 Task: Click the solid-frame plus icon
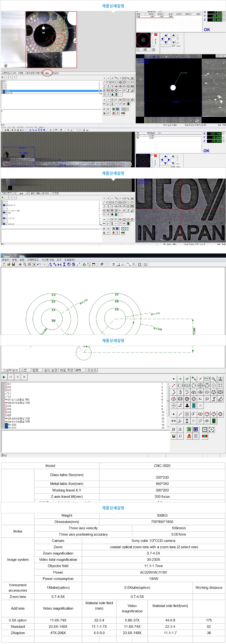click(x=205, y=429)
